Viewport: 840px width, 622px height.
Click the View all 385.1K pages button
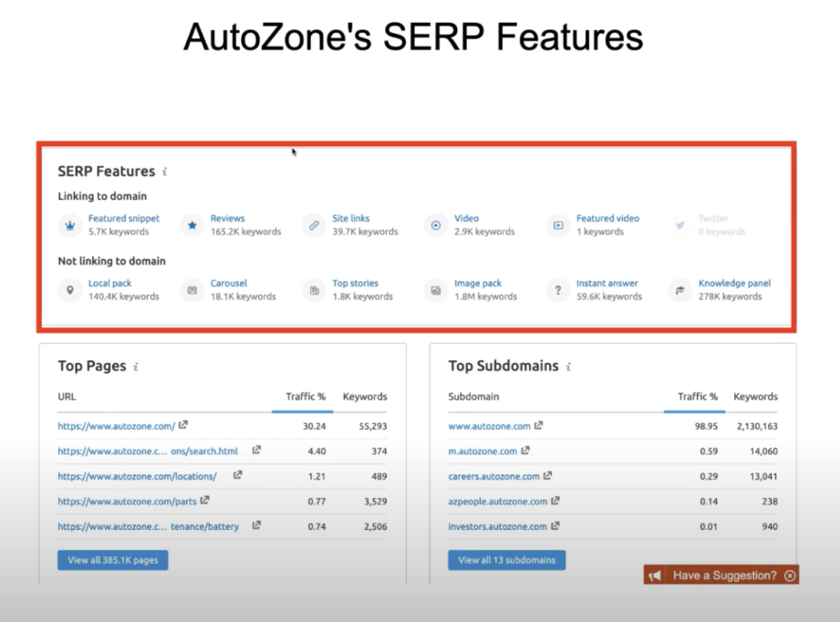click(x=112, y=560)
